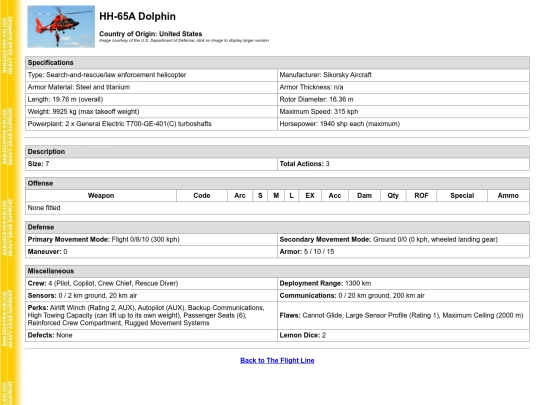Click the Specifications section header
Screen dimensions: 540x405
tap(277, 63)
